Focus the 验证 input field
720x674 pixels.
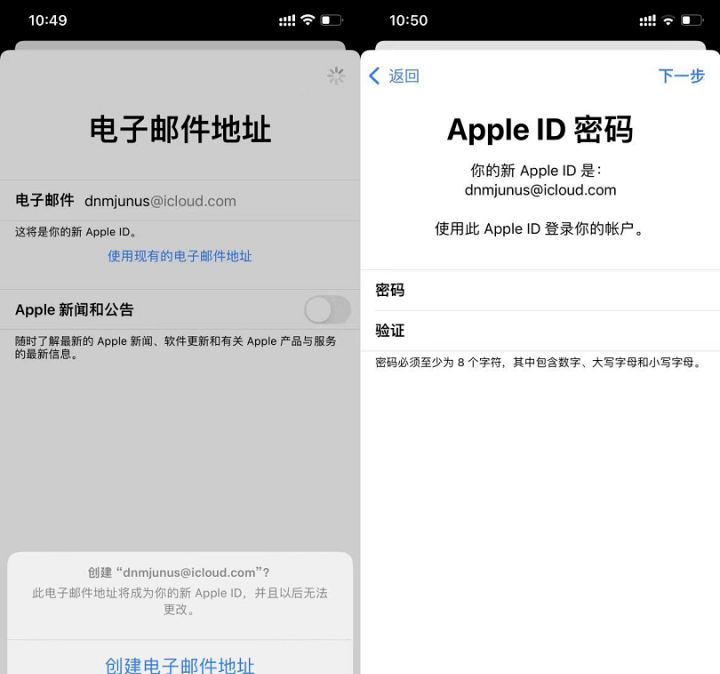pos(540,331)
